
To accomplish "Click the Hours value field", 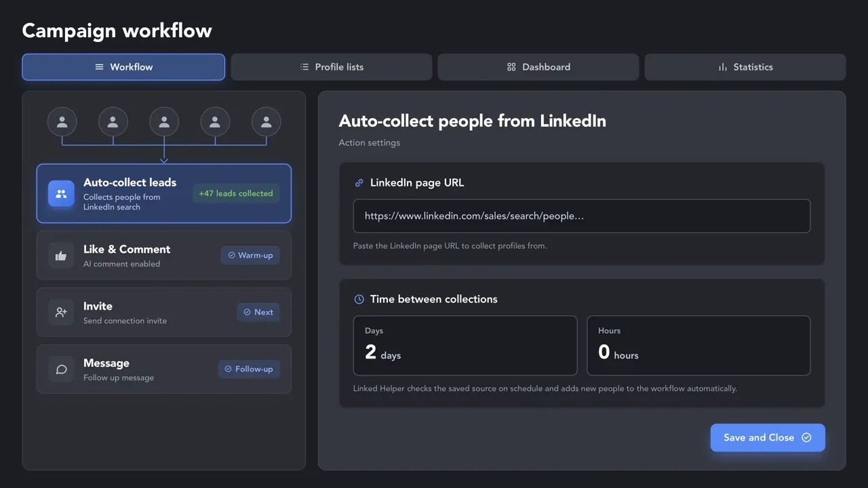I will click(x=698, y=346).
